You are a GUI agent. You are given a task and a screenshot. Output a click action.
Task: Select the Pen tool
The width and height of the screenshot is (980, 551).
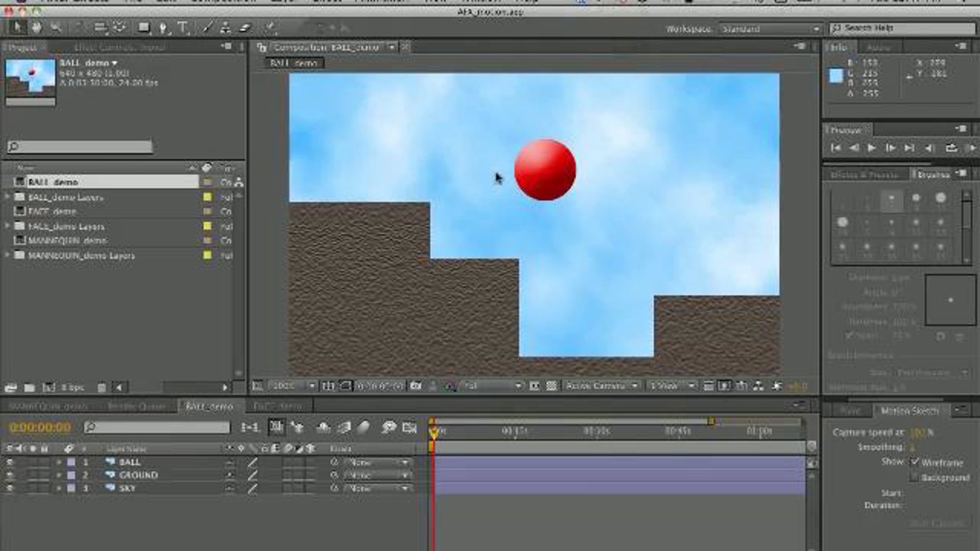click(x=163, y=28)
